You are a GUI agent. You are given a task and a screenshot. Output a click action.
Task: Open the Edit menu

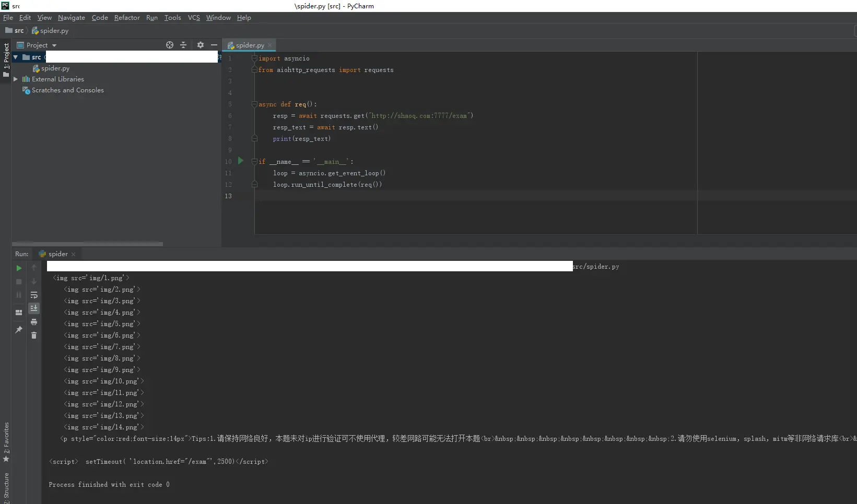[x=25, y=18]
